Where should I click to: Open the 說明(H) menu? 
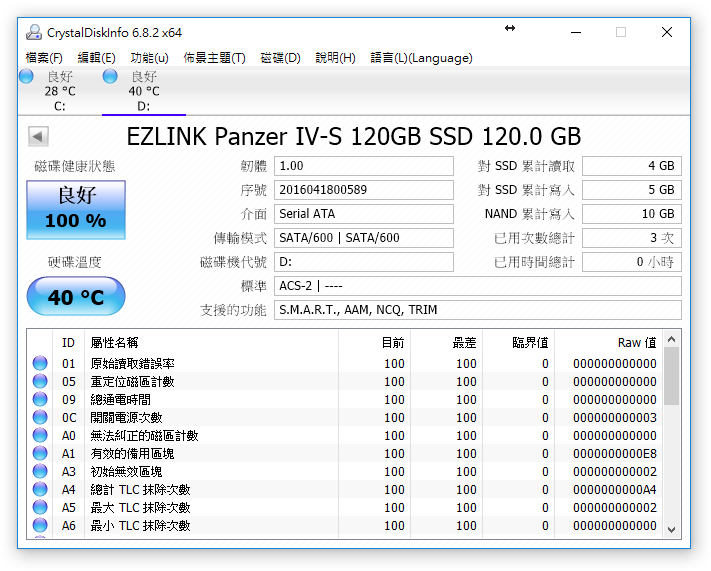coord(336,58)
